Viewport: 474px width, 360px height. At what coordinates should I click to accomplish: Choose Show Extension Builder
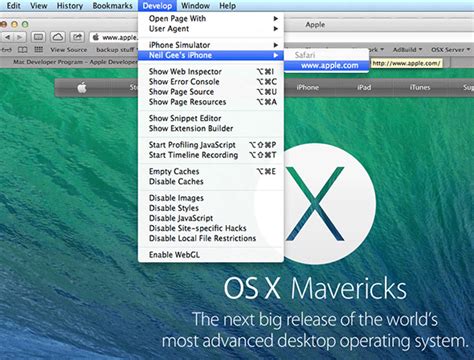[211, 128]
